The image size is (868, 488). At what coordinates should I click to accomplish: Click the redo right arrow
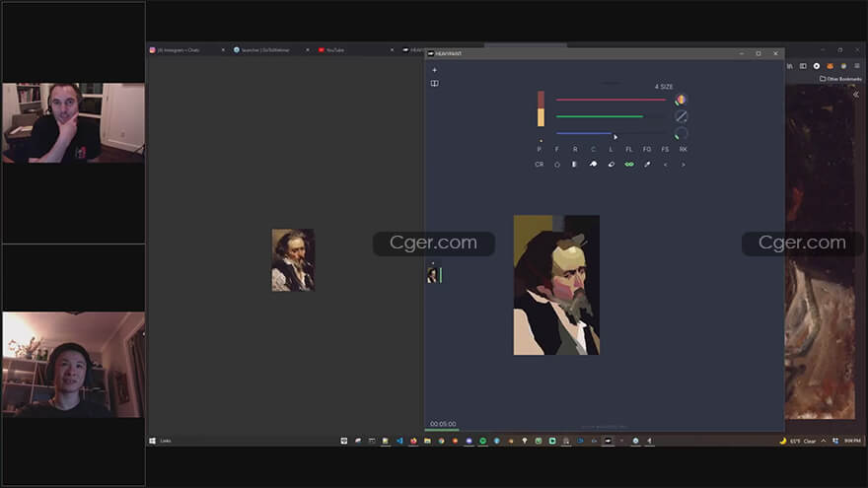click(684, 165)
